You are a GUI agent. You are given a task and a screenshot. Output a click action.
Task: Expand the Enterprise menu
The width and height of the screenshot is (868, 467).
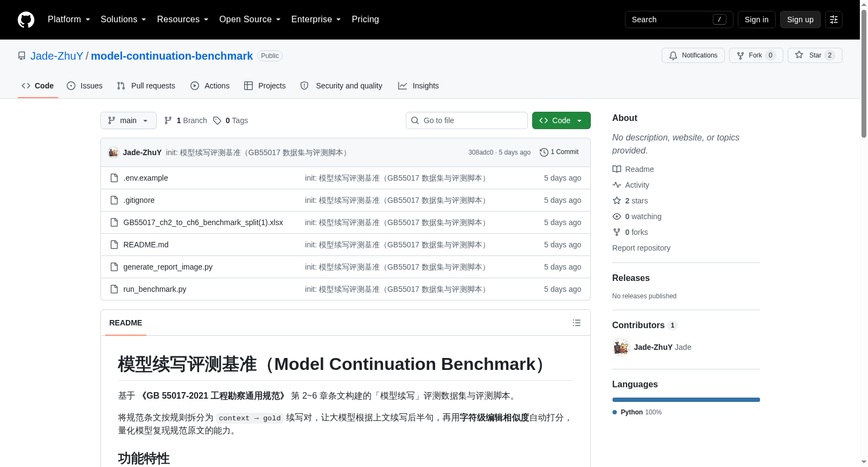coord(316,20)
